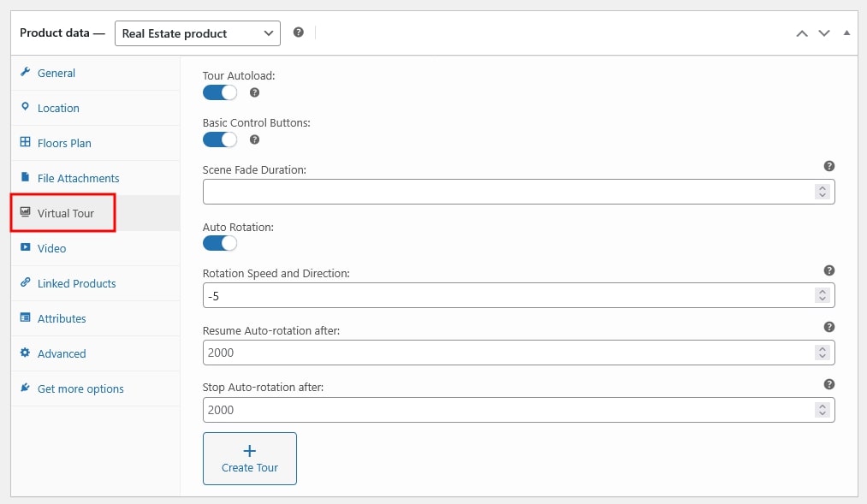Collapse the Product data panel triangle
Viewport: 867px width, 504px height.
(x=846, y=33)
